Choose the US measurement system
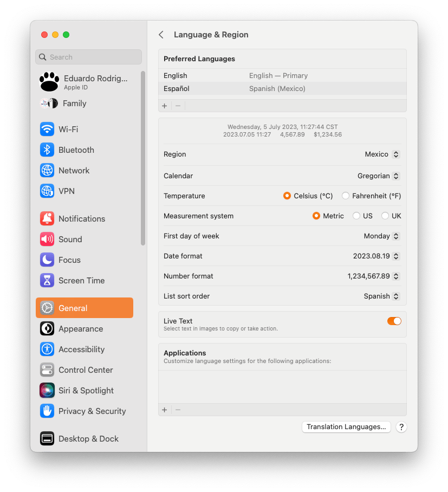This screenshot has width=448, height=492. click(362, 216)
